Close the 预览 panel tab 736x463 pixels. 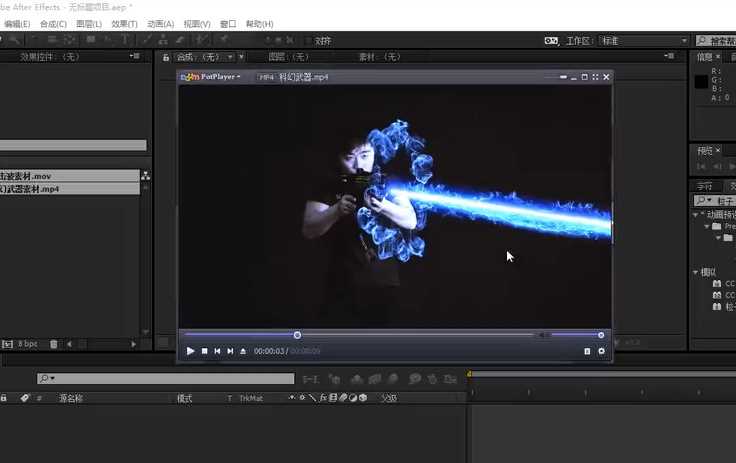click(x=718, y=150)
